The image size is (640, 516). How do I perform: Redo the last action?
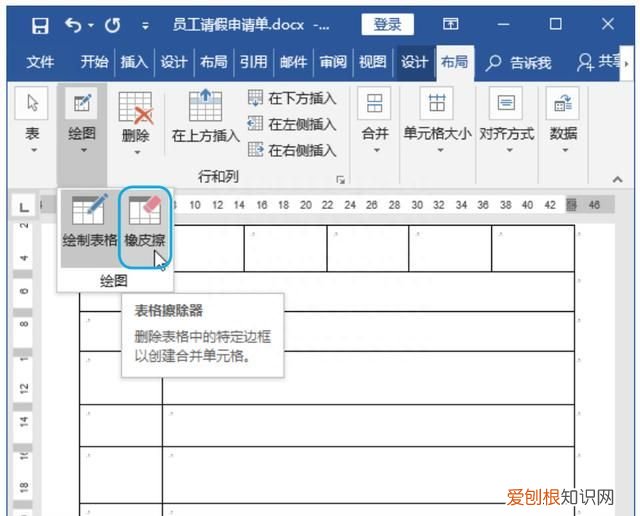pos(113,26)
